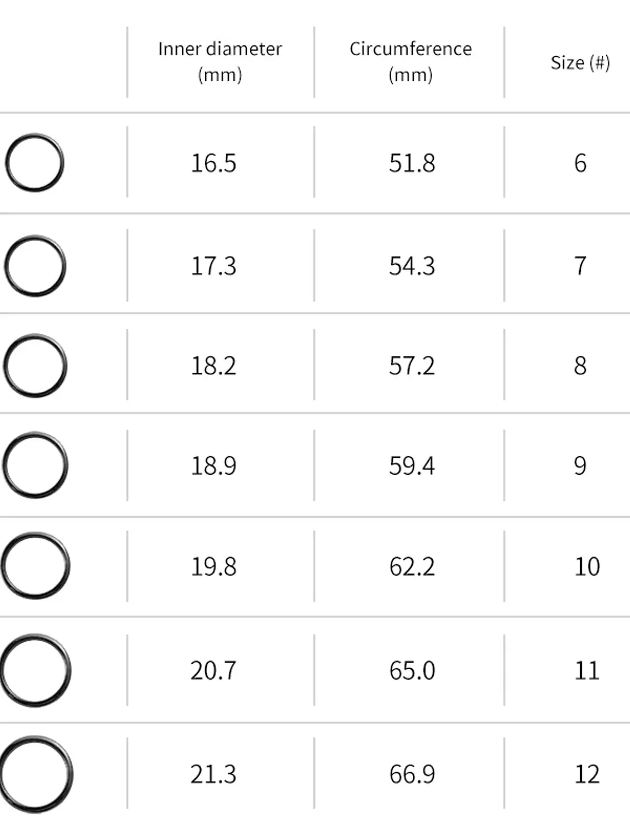The image size is (630, 840).
Task: Click the Inner diameter (mm) column header
Action: (x=220, y=61)
